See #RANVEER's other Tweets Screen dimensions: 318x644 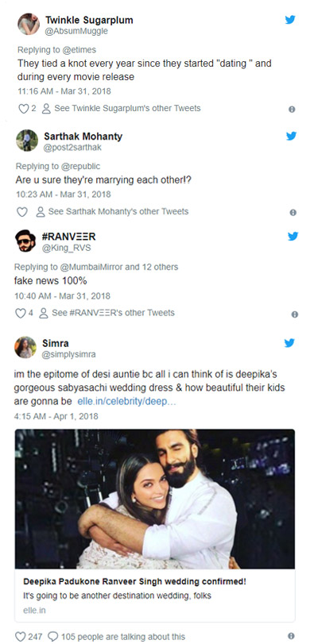click(x=107, y=313)
